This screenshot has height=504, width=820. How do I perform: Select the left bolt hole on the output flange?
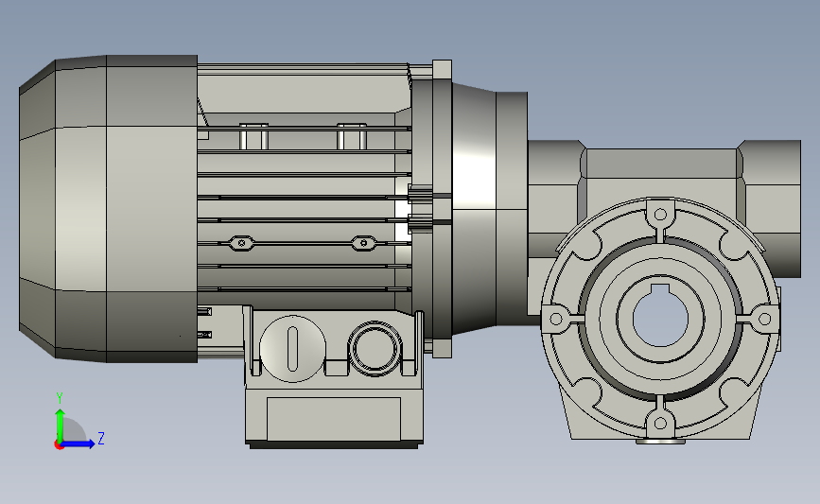(556, 319)
